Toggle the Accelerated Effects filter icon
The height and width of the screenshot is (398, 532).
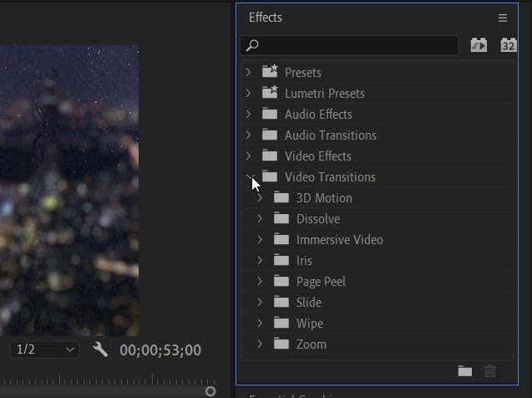[x=479, y=45]
